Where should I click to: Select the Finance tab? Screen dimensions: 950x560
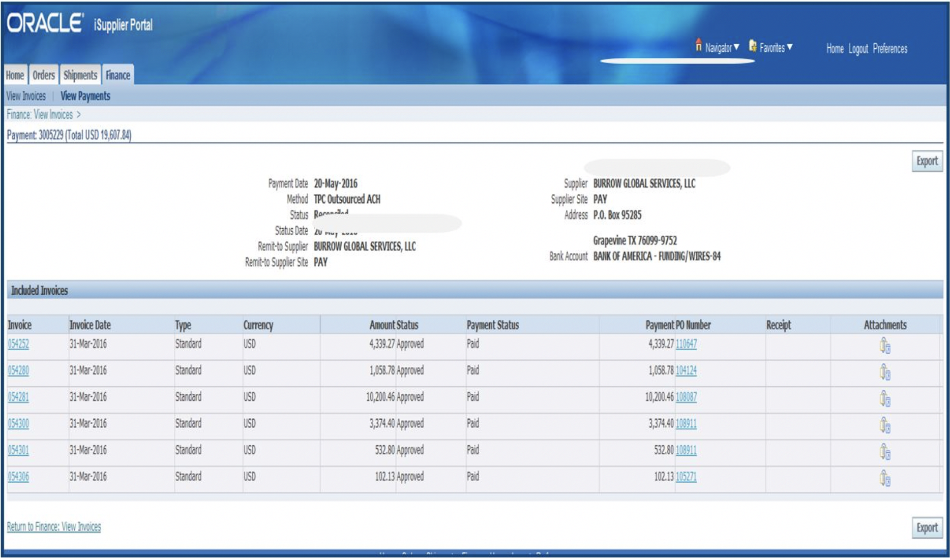tap(118, 75)
